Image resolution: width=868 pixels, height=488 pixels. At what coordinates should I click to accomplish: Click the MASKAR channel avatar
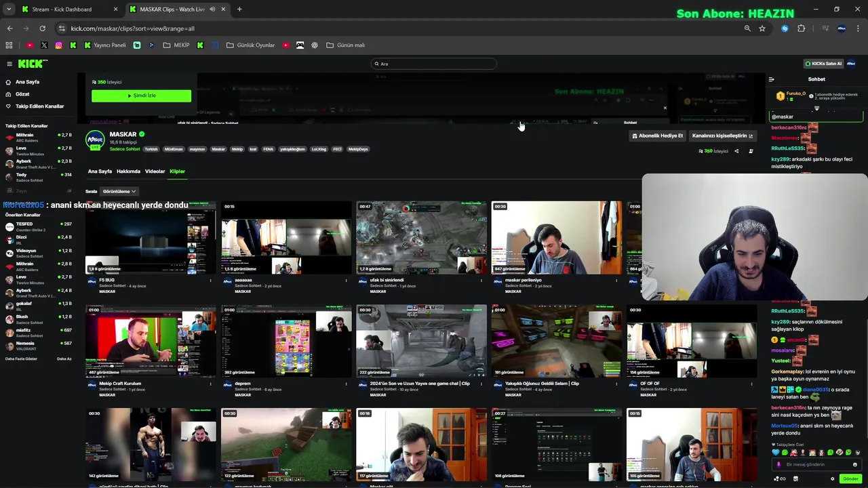tap(95, 140)
